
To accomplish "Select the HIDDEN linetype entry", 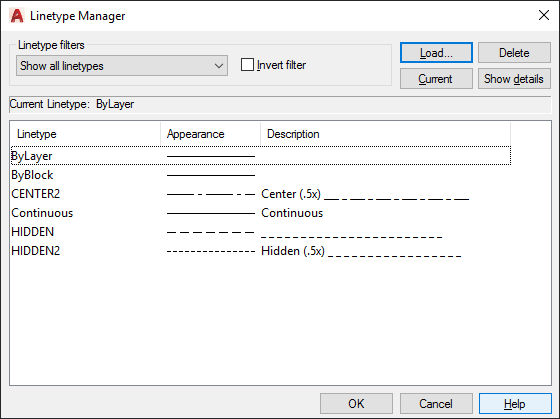I will point(32,232).
